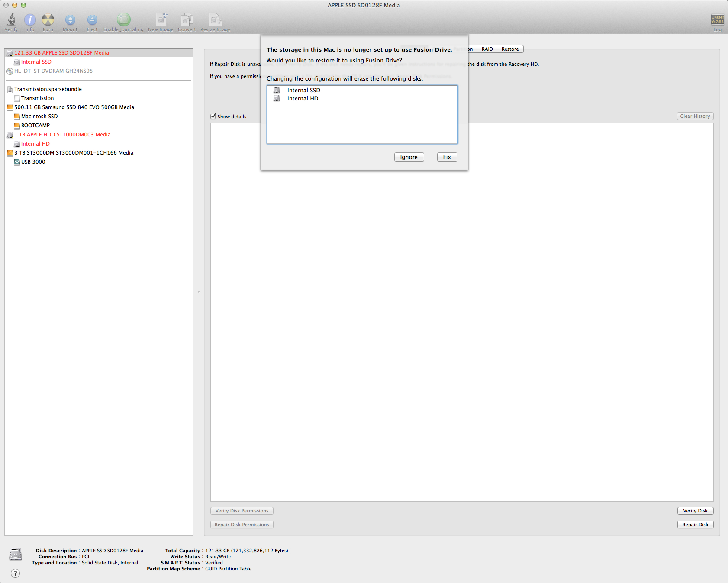Viewport: 728px width, 583px height.
Task: Click the Repair Disk Permissions button
Action: click(242, 525)
